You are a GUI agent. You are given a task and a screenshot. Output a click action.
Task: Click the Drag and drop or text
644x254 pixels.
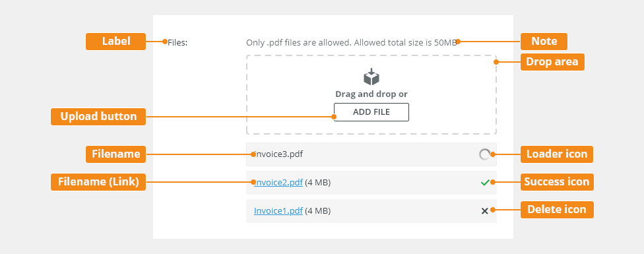(x=371, y=94)
